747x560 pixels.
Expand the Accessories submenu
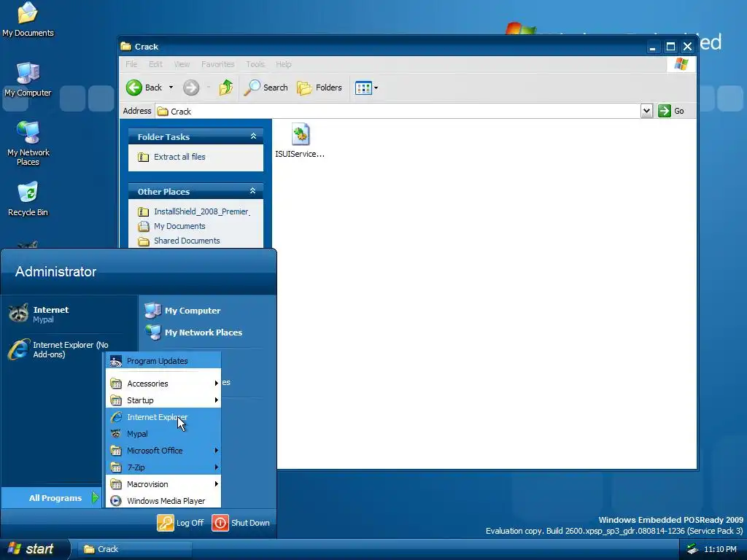pyautogui.click(x=163, y=384)
